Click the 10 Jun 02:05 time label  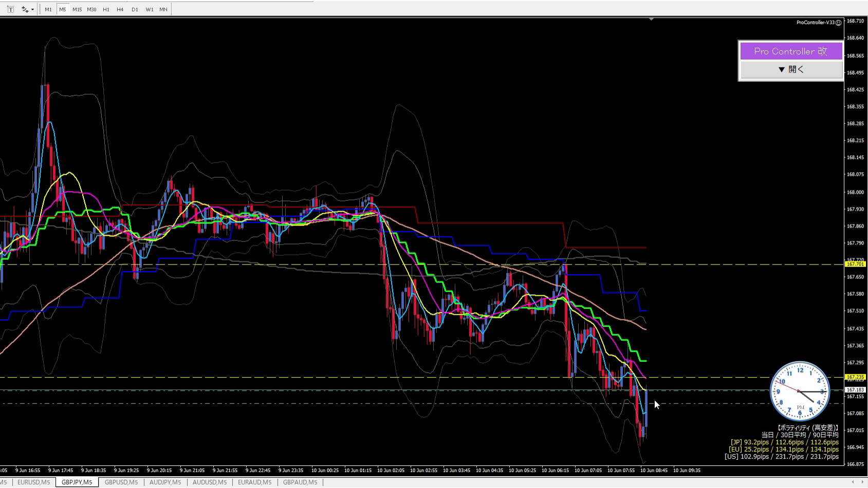pyautogui.click(x=390, y=470)
